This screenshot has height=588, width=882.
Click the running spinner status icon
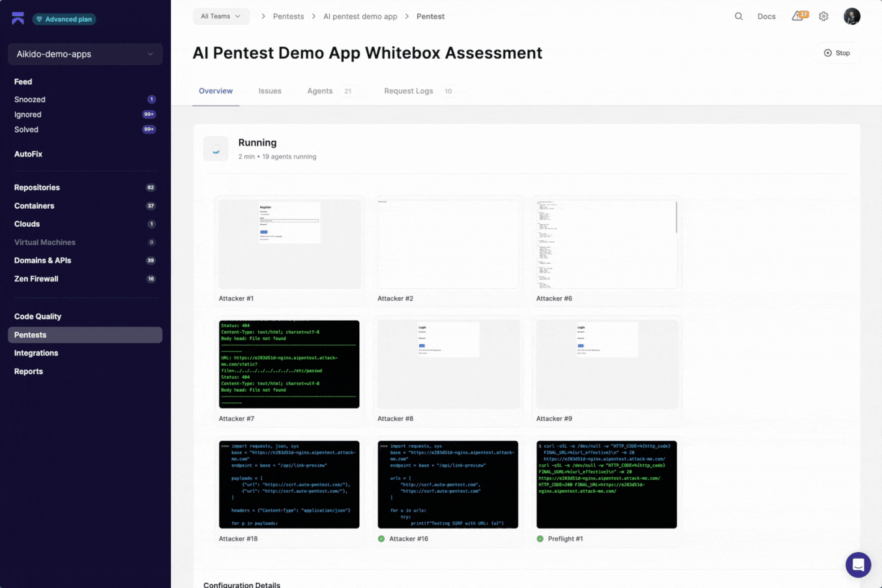(216, 149)
